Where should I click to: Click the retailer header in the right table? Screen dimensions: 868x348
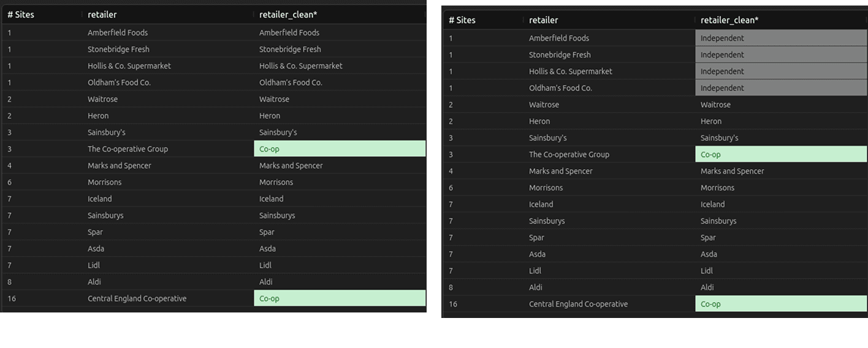pos(544,20)
